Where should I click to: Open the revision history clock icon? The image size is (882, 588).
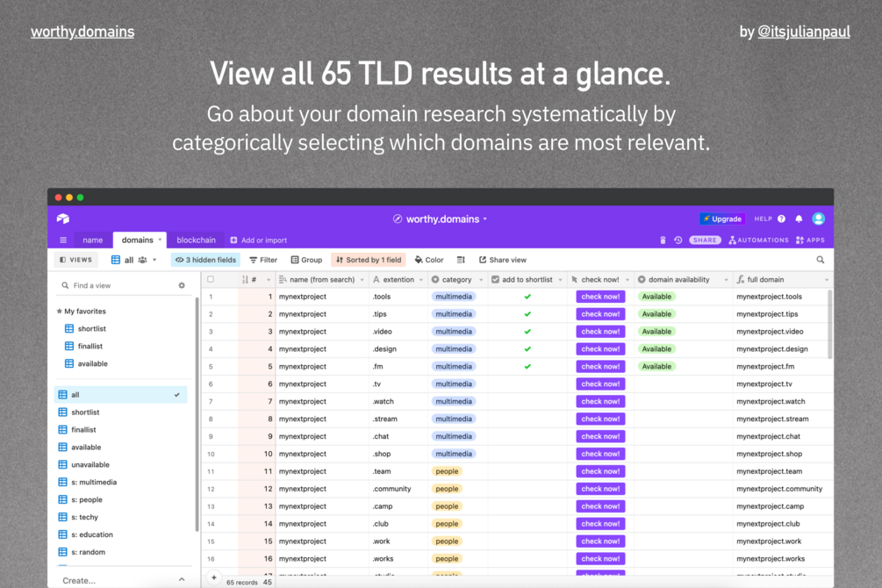(x=678, y=240)
